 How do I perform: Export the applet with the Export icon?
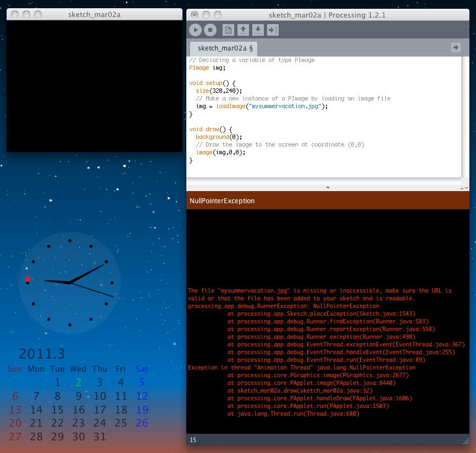(x=273, y=30)
